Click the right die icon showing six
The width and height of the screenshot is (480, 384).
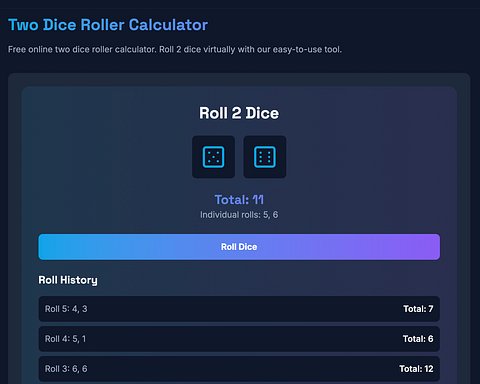point(265,157)
